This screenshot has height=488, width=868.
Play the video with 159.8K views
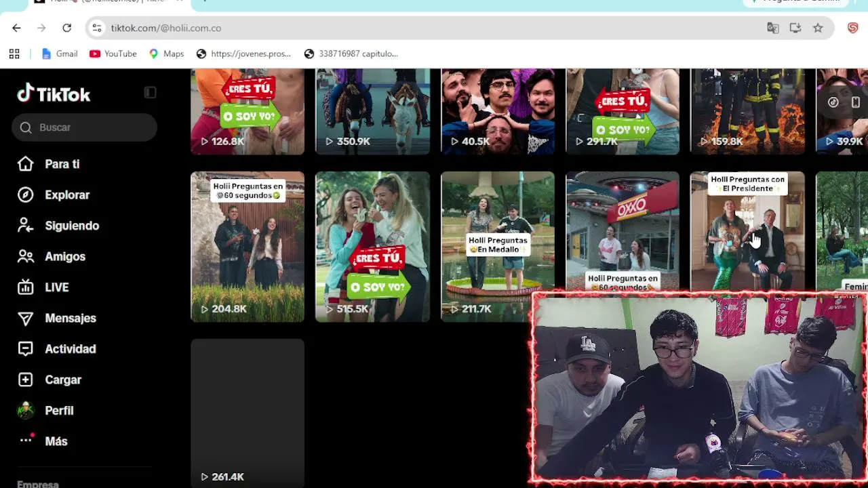[x=747, y=111]
